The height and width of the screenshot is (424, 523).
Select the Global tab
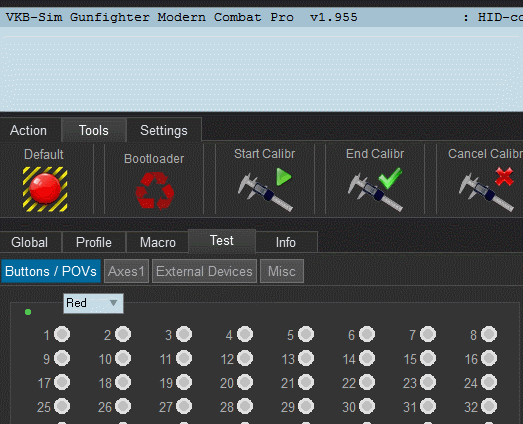30,242
